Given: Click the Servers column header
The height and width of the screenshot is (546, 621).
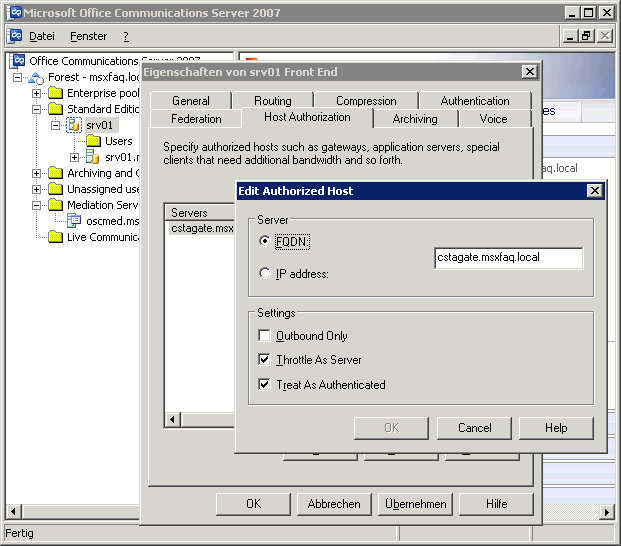Looking at the screenshot, I should (x=200, y=213).
